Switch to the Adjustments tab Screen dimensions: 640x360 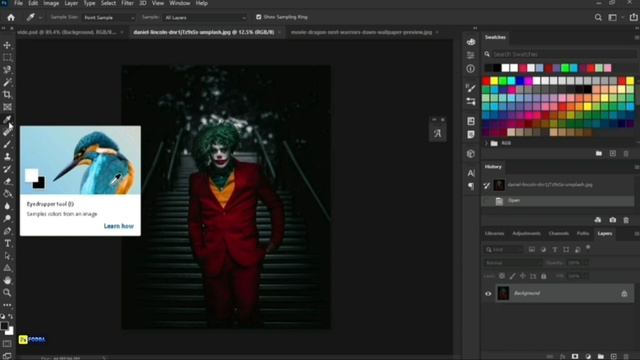coord(526,233)
